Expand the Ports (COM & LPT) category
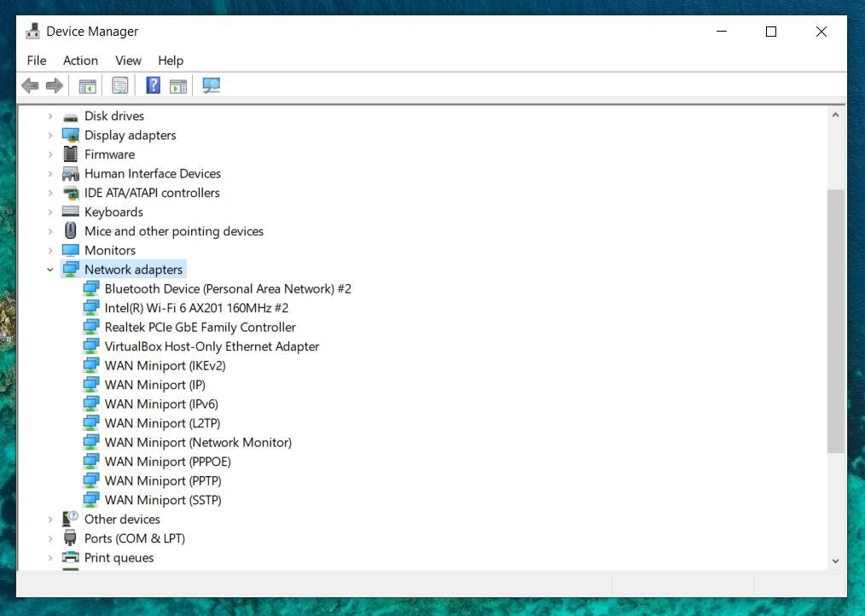The height and width of the screenshot is (616, 865). coord(50,538)
